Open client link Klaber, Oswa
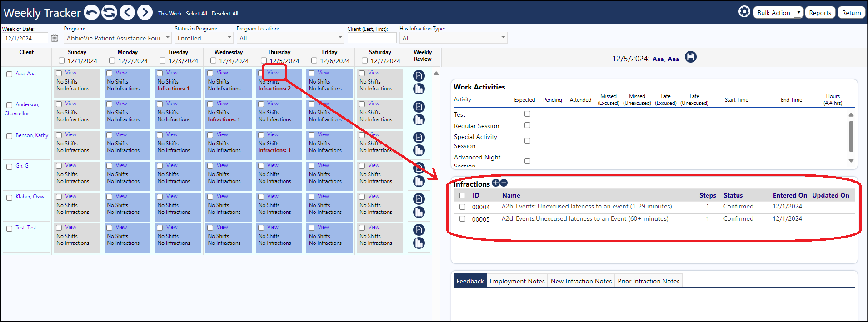Image resolution: width=868 pixels, height=322 pixels. click(30, 197)
